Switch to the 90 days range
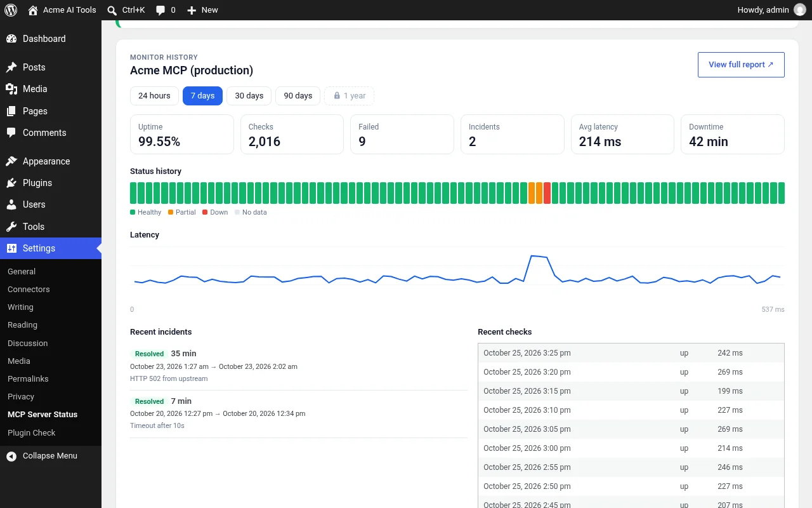This screenshot has width=812, height=508. 298,96
